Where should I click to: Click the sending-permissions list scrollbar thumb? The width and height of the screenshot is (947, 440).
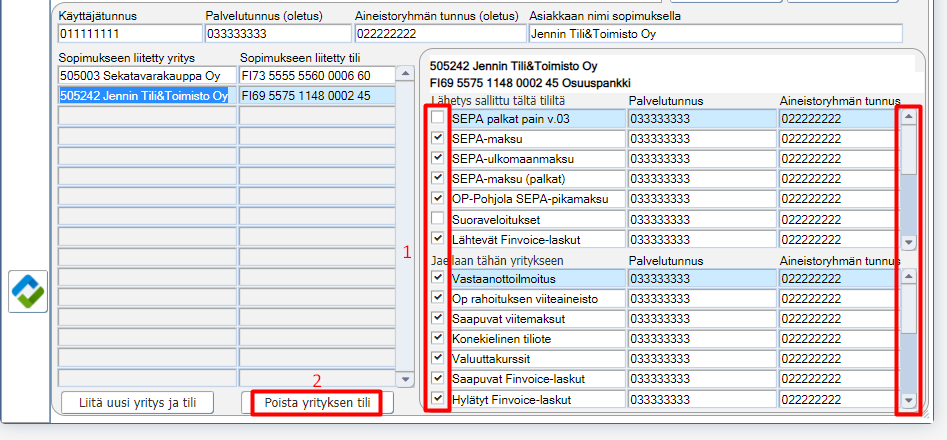coord(908,150)
